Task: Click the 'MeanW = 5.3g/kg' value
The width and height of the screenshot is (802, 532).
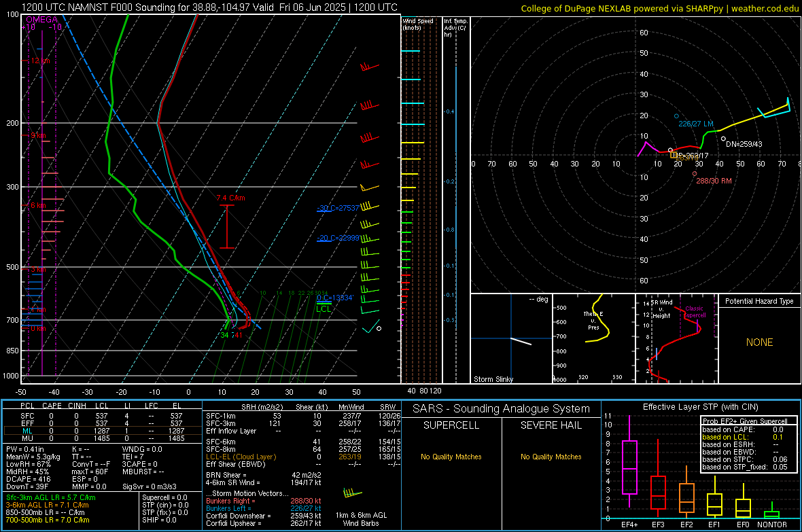Action: click(33, 457)
